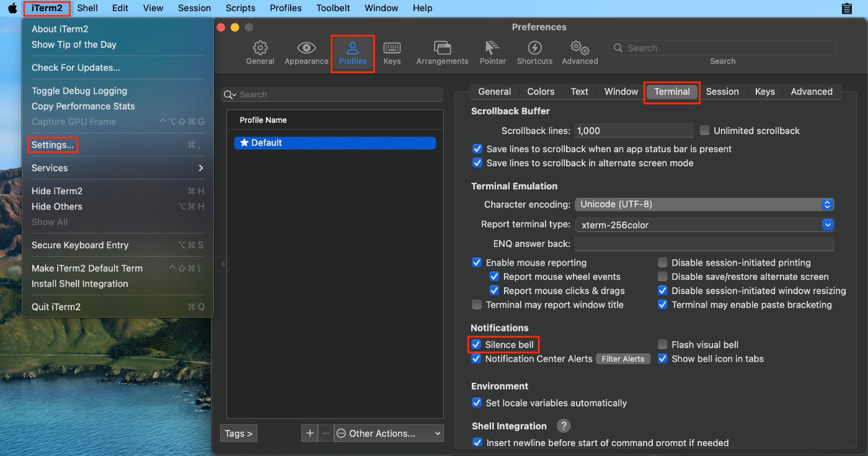Choose Install Shell Integration
This screenshot has width=868, height=456.
pos(118,284)
